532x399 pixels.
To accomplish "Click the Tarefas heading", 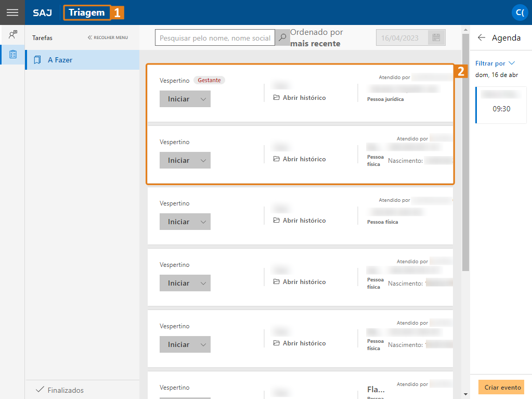I will coord(43,37).
